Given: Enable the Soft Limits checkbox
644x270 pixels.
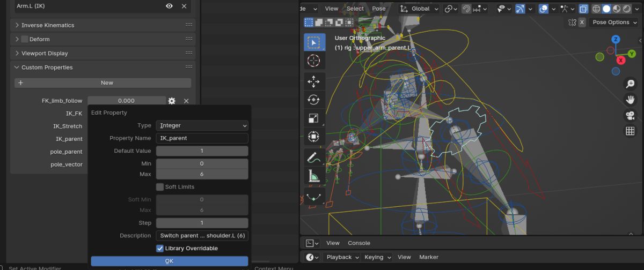Looking at the screenshot, I should click(x=160, y=187).
